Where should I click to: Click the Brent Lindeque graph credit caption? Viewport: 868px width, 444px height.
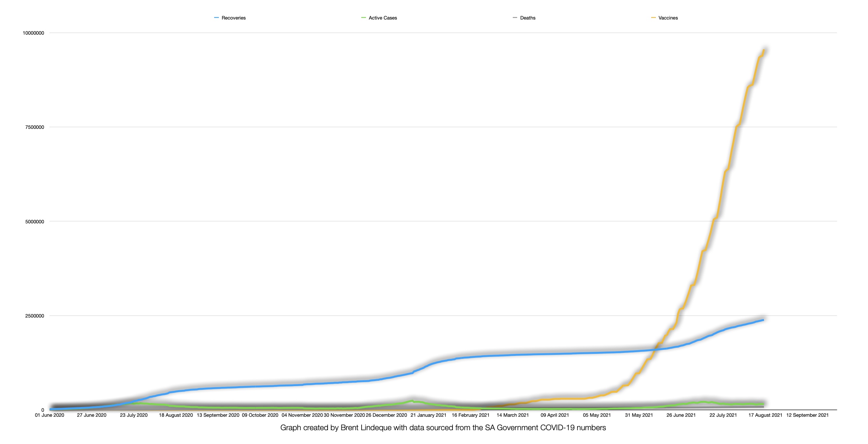tap(443, 428)
